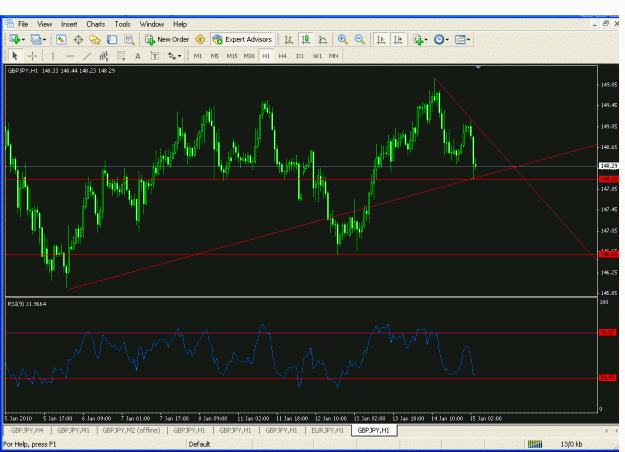
Task: Switch chart to Line Chart mode
Action: (323, 39)
